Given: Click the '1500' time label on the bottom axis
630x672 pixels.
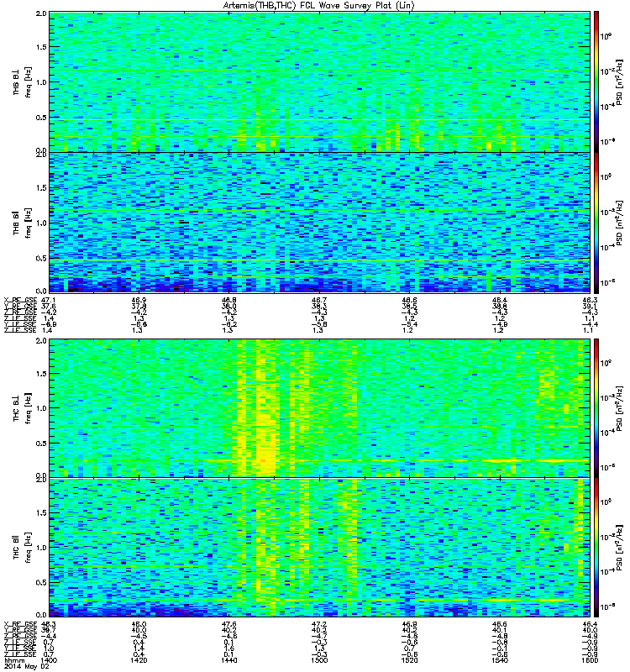Looking at the screenshot, I should tap(319, 660).
